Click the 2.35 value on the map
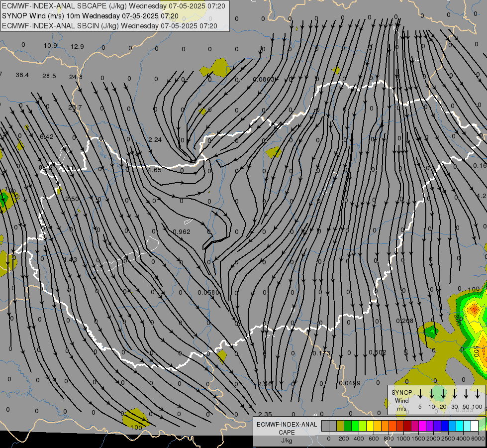This screenshot has width=487, height=448. pyautogui.click(x=265, y=415)
